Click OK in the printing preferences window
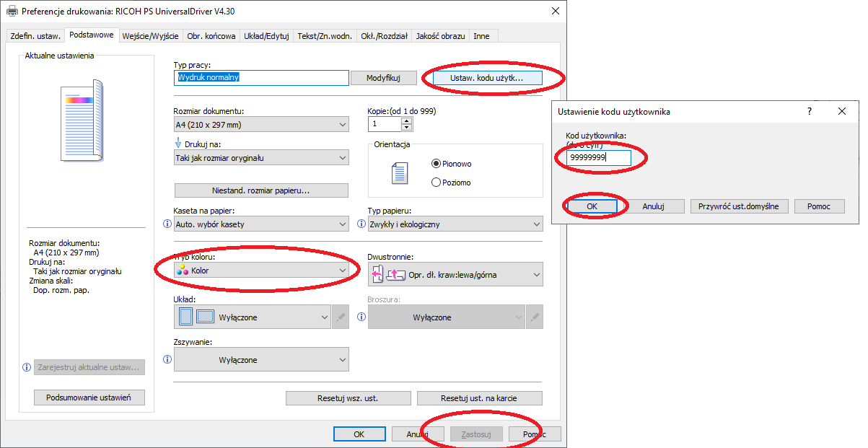Viewport: 868px width, 448px height. tap(359, 434)
